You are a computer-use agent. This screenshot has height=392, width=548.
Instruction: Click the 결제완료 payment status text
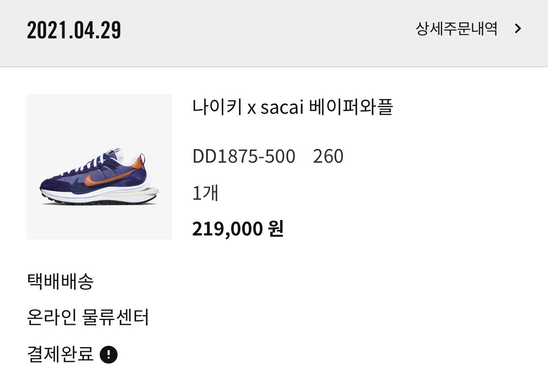pos(60,354)
